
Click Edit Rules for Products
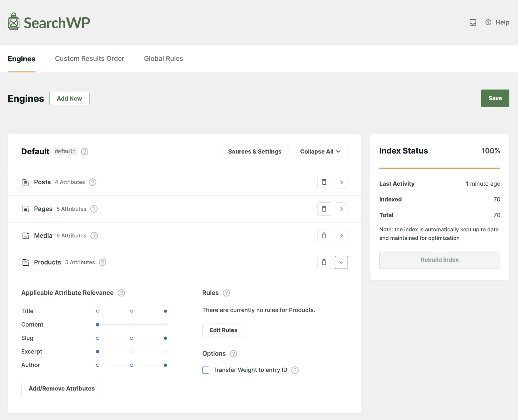(223, 330)
